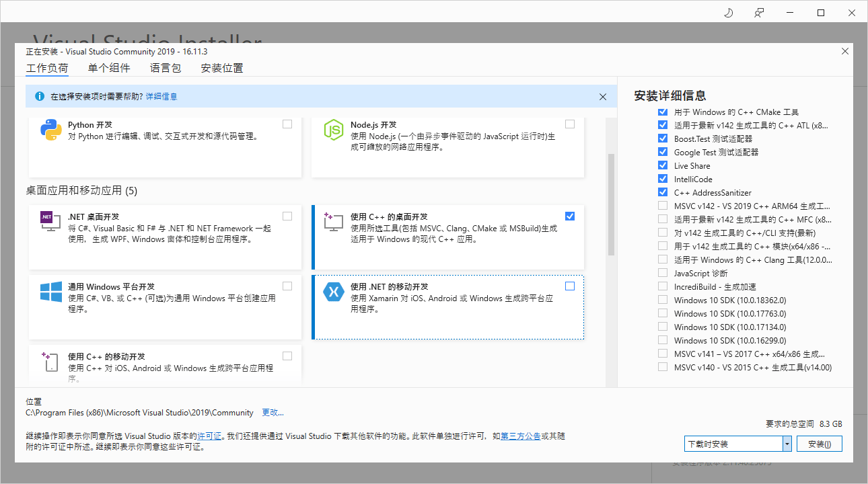Open the 许可证 license link
868x484 pixels.
pos(209,436)
